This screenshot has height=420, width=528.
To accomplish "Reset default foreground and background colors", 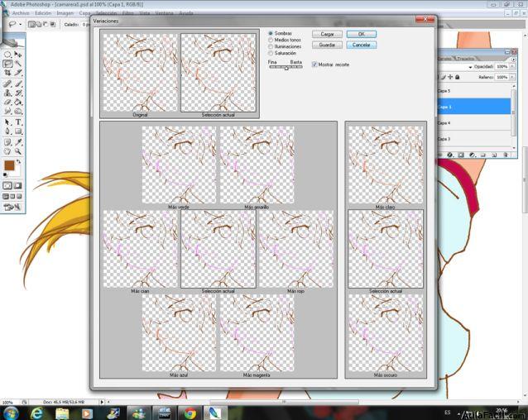I will coord(5,174).
